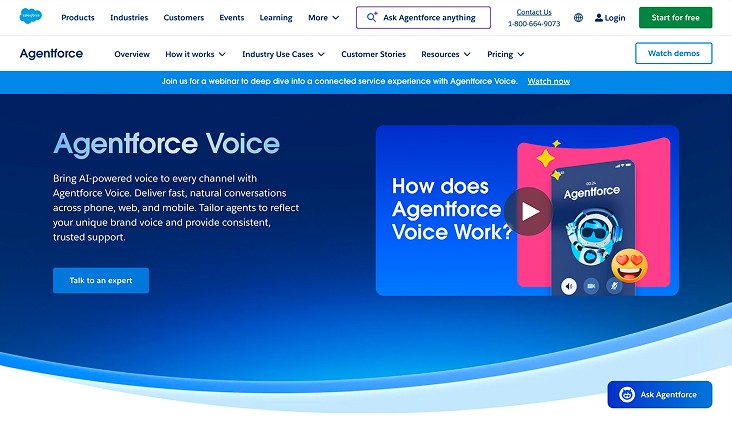The height and width of the screenshot is (421, 732).
Task: Click the Watch demos button
Action: pos(674,53)
